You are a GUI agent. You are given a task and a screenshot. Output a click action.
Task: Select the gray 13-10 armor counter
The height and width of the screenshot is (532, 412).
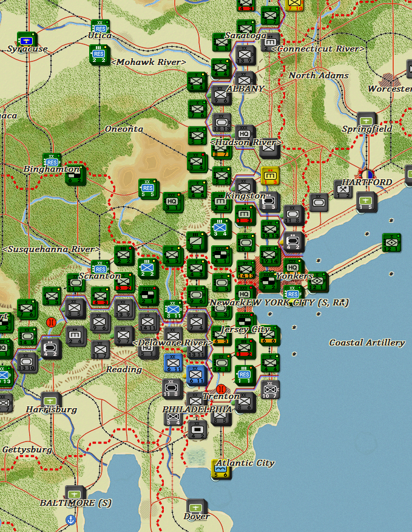[x=27, y=362]
